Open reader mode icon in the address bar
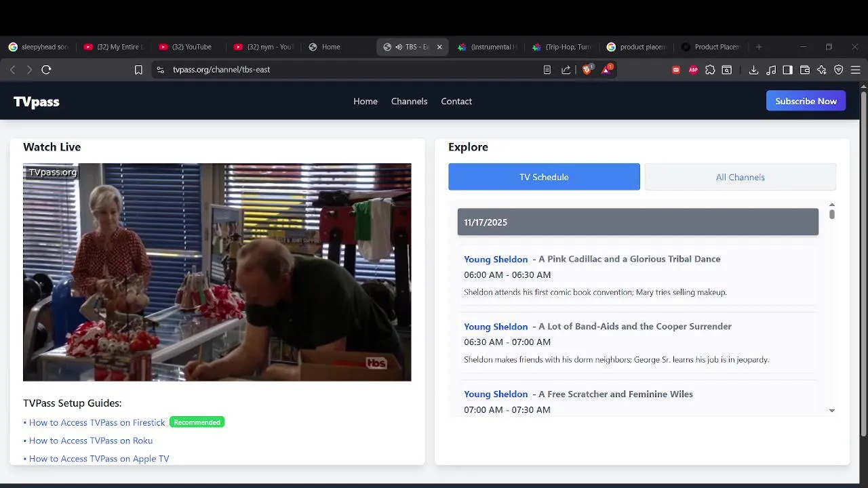868x488 pixels. pos(547,70)
